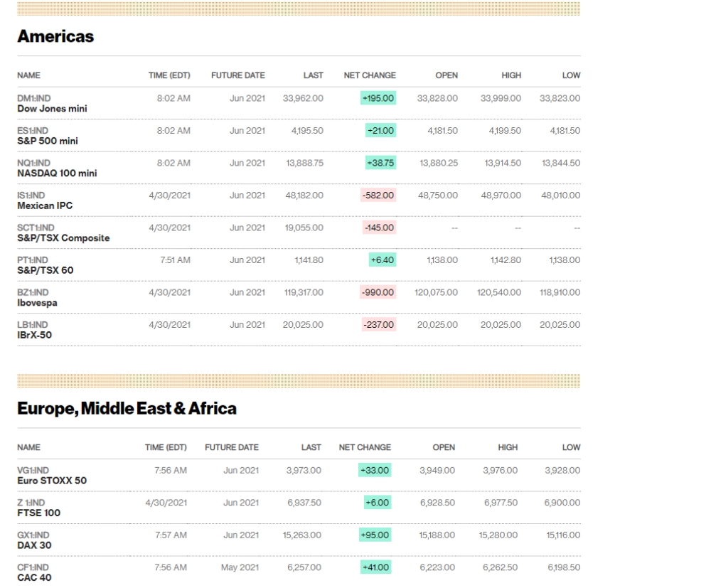This screenshot has height=588, width=711.
Task: Click the S&P/TSX 60 time 7:51 AM
Action: pos(176,260)
